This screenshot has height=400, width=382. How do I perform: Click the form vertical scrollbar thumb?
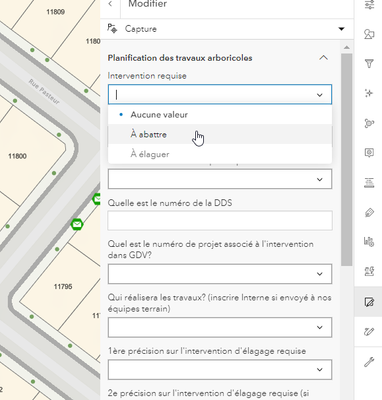347,159
